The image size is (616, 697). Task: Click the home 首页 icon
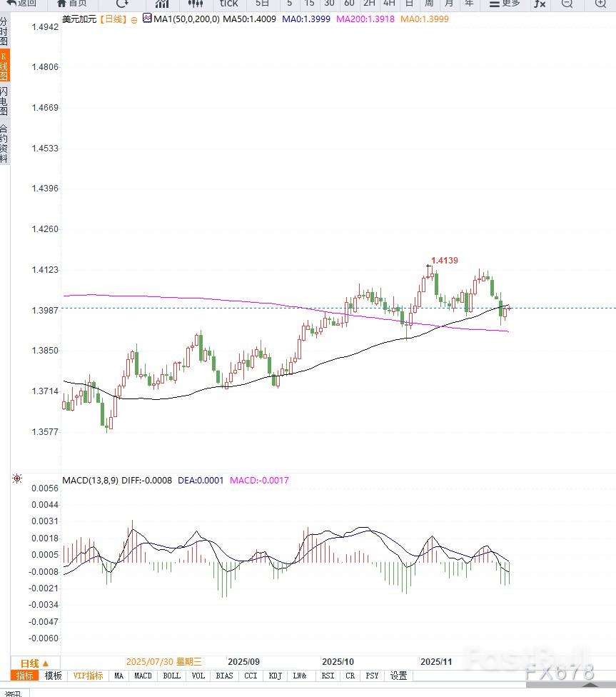pos(71,5)
